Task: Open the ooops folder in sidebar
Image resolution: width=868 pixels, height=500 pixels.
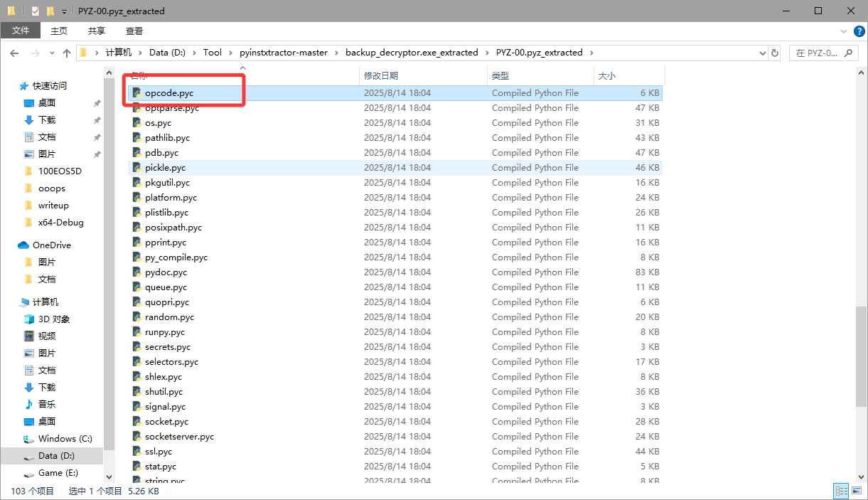Action: [51, 188]
